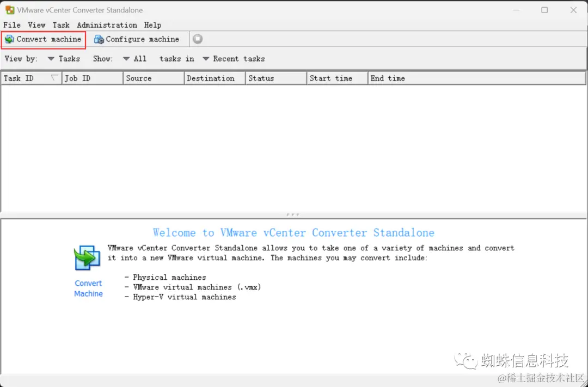Click the Welcome to VMware vCenter heading
Image resolution: width=588 pixels, height=387 pixels.
(293, 233)
